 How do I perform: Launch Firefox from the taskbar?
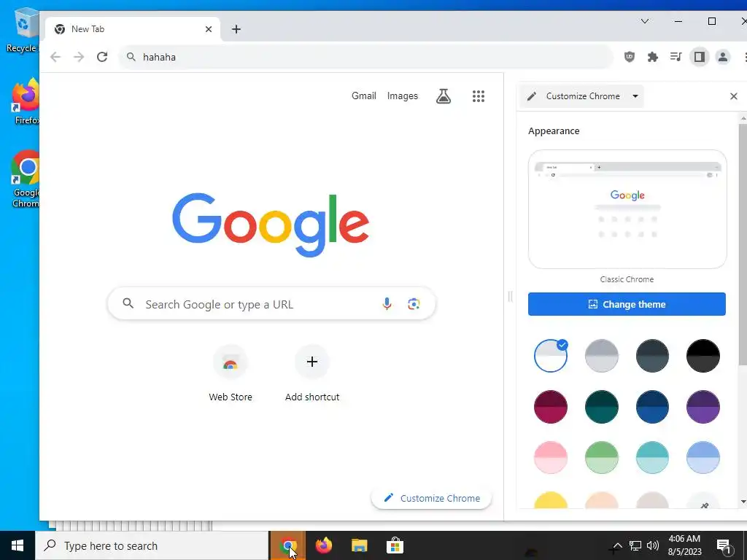[324, 545]
